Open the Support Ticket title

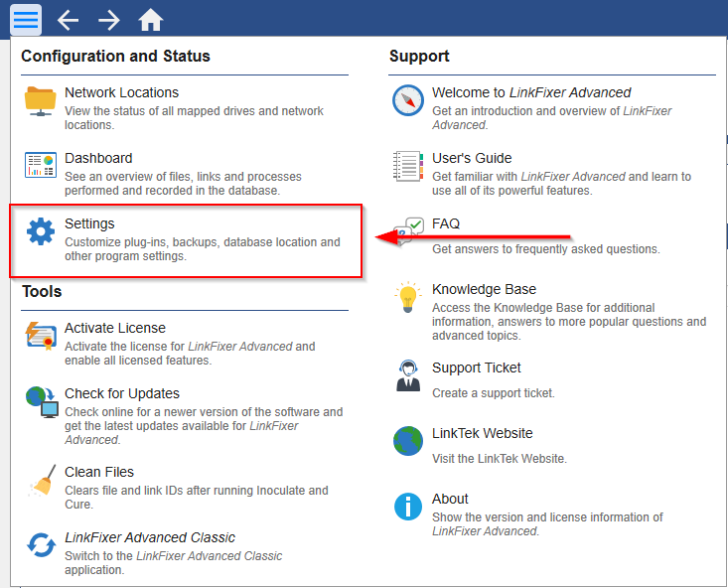point(477,367)
